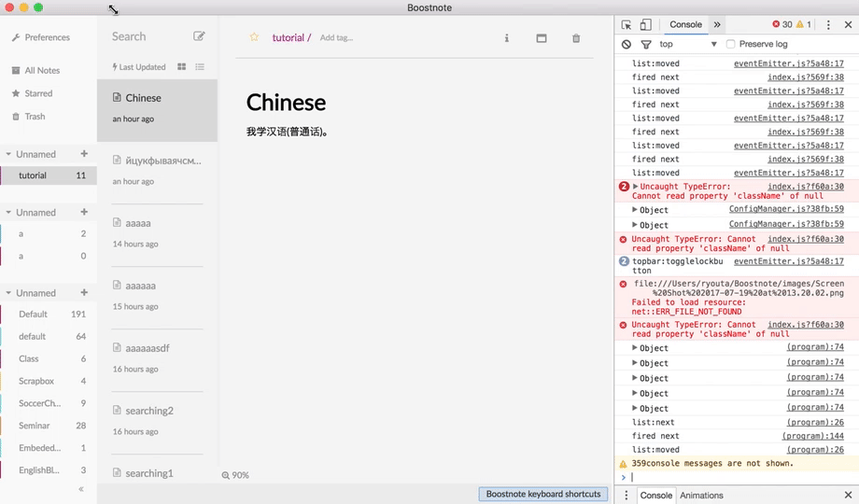Select the Console tab in DevTools
The image size is (859, 504).
click(x=685, y=24)
